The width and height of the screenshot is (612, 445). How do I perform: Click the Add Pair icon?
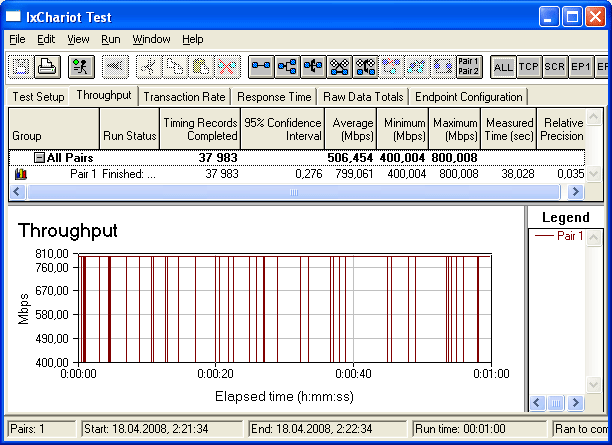click(x=261, y=67)
